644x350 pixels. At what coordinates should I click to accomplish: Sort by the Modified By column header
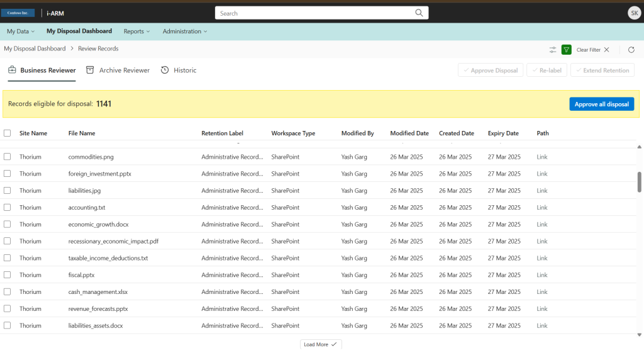[x=358, y=133]
